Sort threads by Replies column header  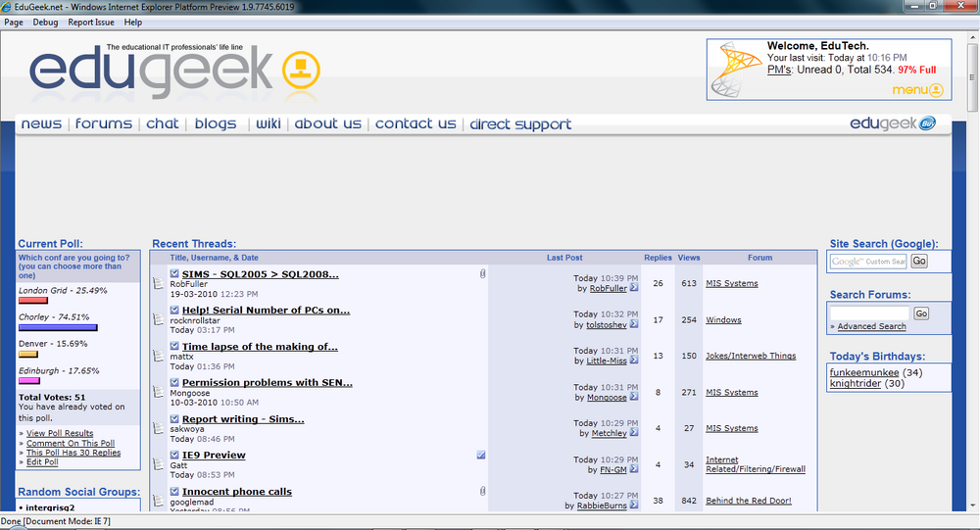[x=659, y=258]
